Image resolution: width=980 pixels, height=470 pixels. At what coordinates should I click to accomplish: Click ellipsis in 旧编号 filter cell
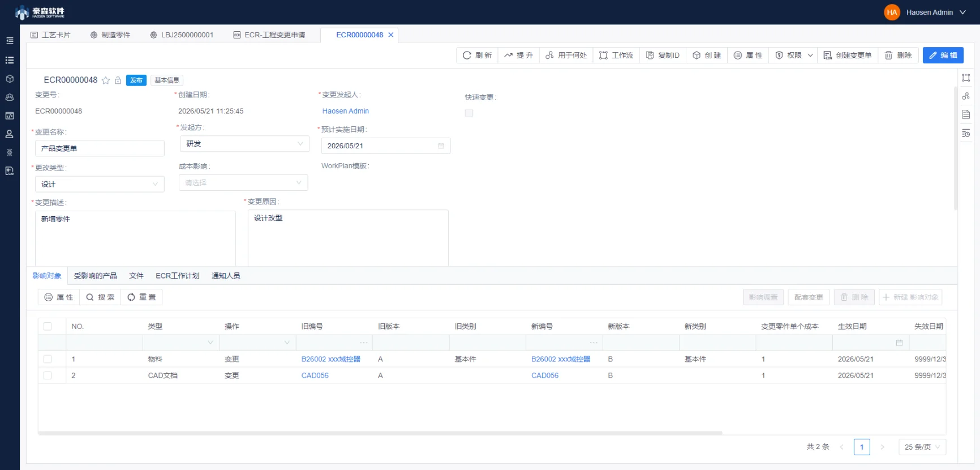pos(364,343)
